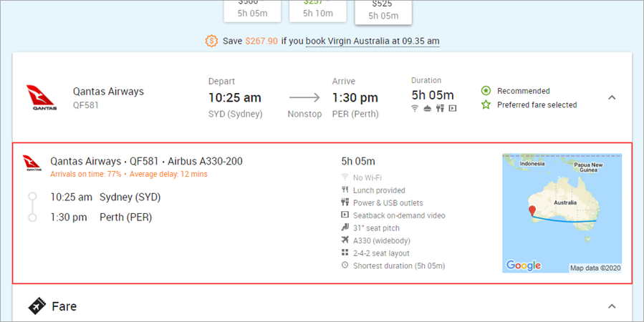Click the Shortest duration (5h 05m) text
The width and height of the screenshot is (644, 322).
[399, 265]
